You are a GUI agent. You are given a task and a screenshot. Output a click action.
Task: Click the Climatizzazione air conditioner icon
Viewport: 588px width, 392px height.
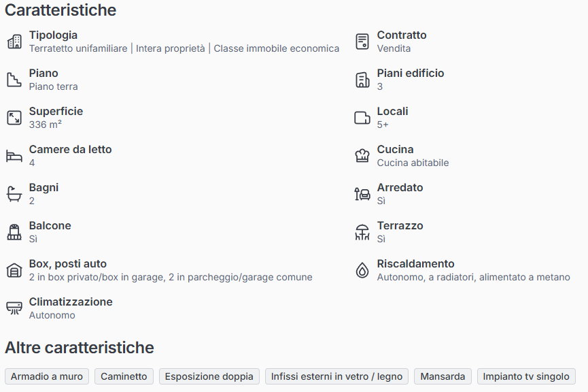tap(14, 308)
